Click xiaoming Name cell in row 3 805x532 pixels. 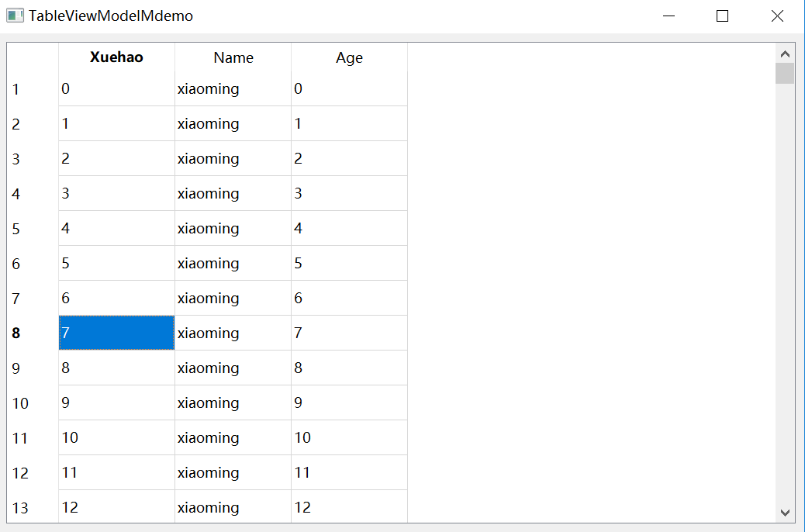click(x=233, y=159)
